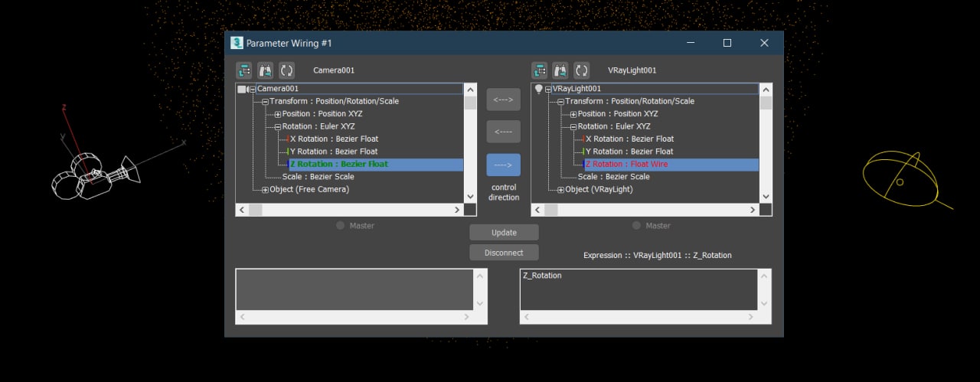Select the Master radio button under Camera001 tree
Screen dimensions: 980x382
(341, 226)
